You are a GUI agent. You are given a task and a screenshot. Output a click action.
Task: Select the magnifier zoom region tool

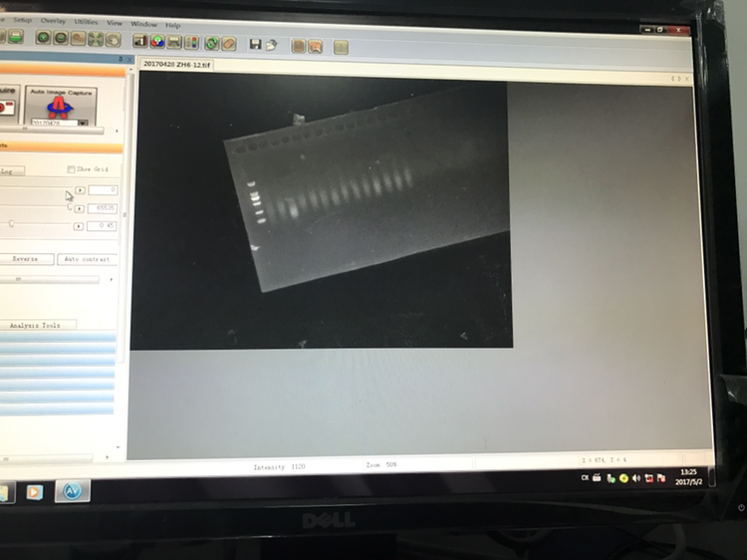tap(78, 39)
